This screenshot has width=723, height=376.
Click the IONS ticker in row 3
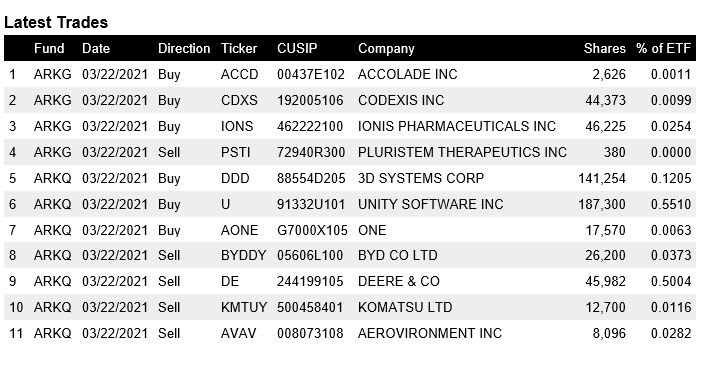click(x=237, y=126)
